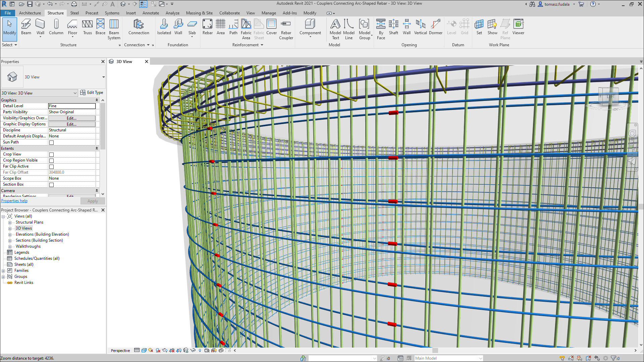The height and width of the screenshot is (362, 644).
Task: Select the Vertical opening tool
Action: click(x=420, y=27)
